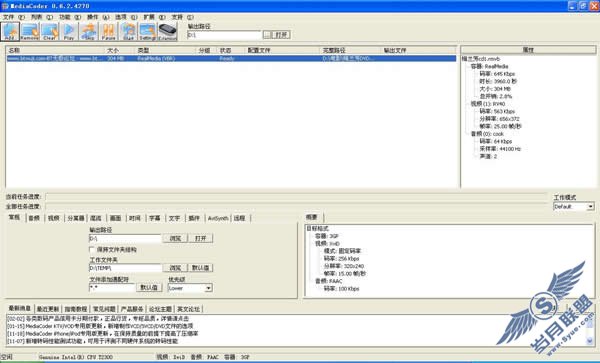
Task: Switch to the 论坛主题 tab
Action: tap(160, 309)
